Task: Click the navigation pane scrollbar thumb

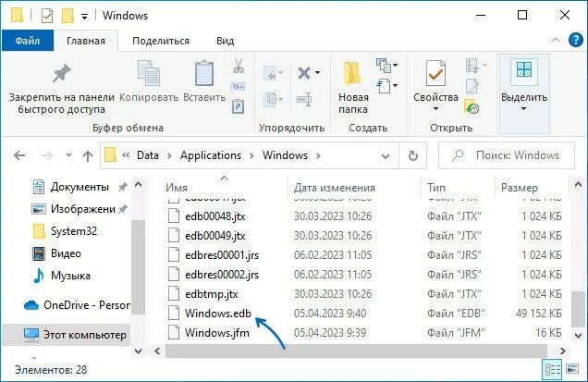Action: pyautogui.click(x=138, y=266)
